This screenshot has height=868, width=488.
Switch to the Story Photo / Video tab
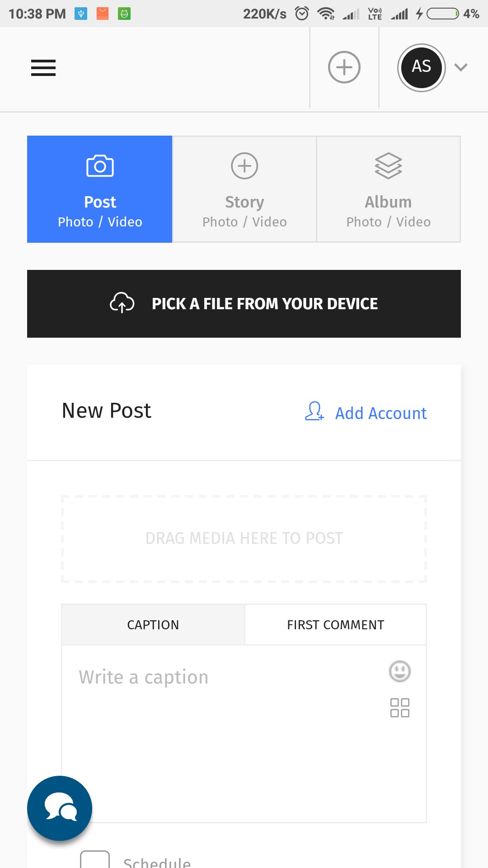[244, 189]
